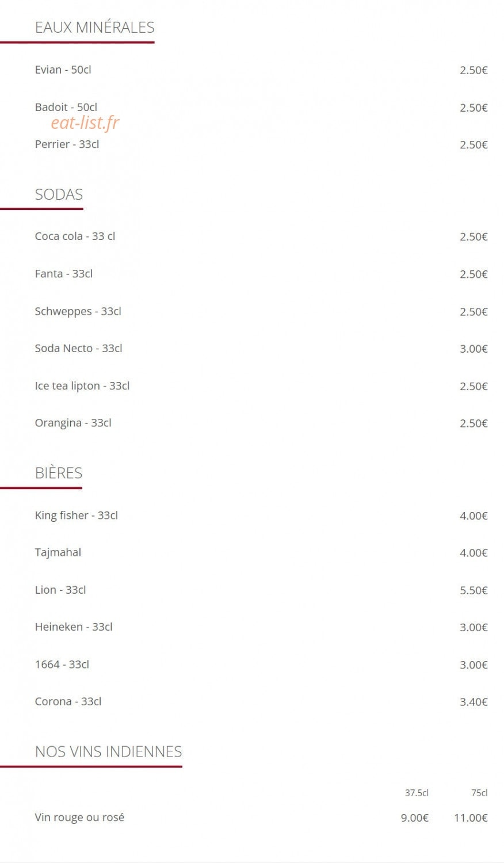Select Heineken - 33cl

pyautogui.click(x=74, y=627)
